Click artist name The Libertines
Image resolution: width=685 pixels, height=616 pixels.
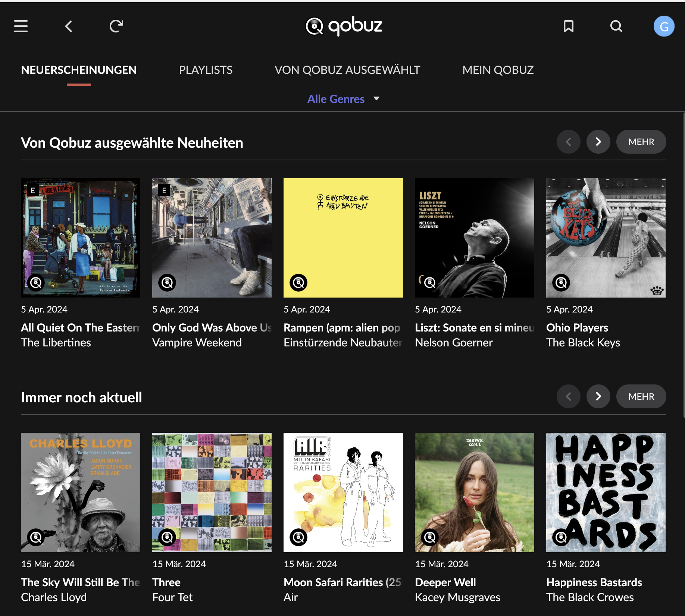click(x=56, y=342)
